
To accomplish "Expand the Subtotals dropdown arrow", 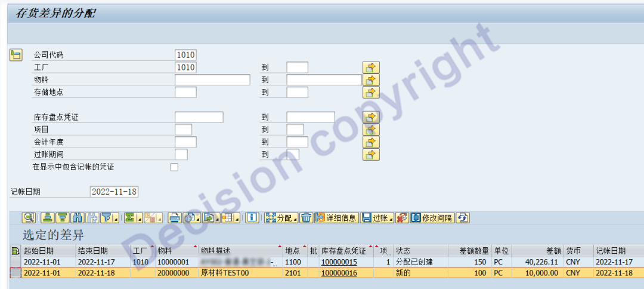I will pos(160,219).
